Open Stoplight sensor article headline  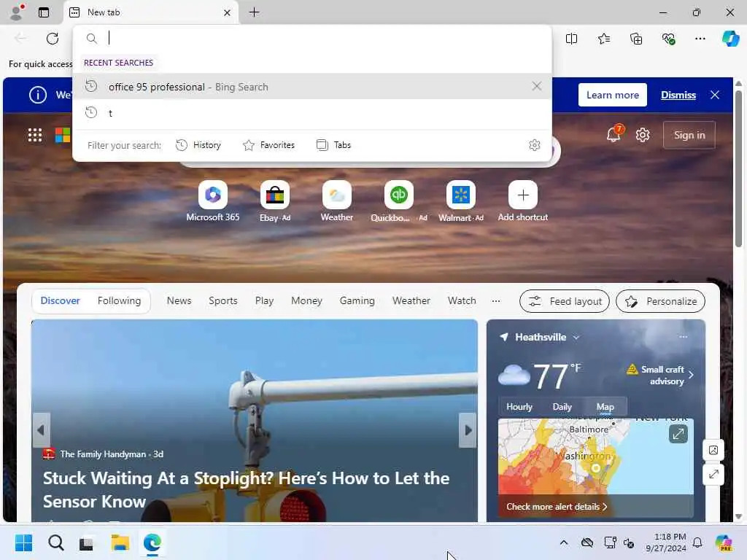[246, 489]
